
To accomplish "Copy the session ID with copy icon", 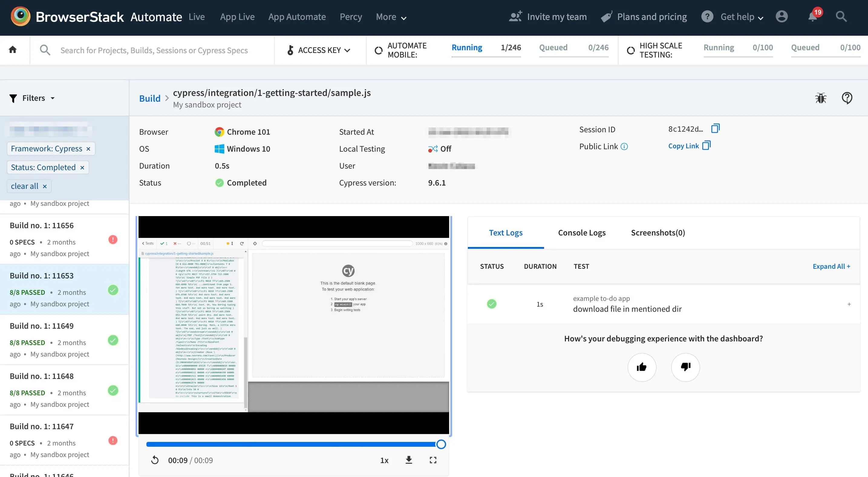I will tap(715, 129).
